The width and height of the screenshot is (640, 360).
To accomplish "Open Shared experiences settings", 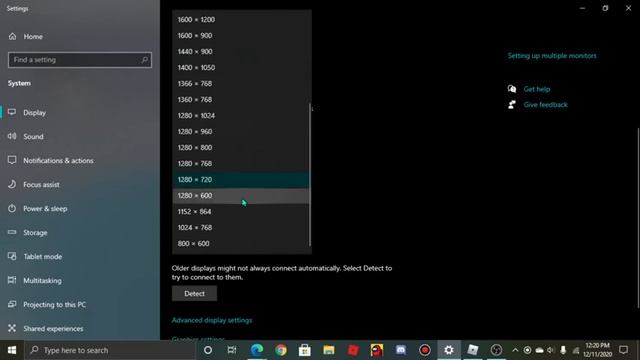I will (x=53, y=329).
